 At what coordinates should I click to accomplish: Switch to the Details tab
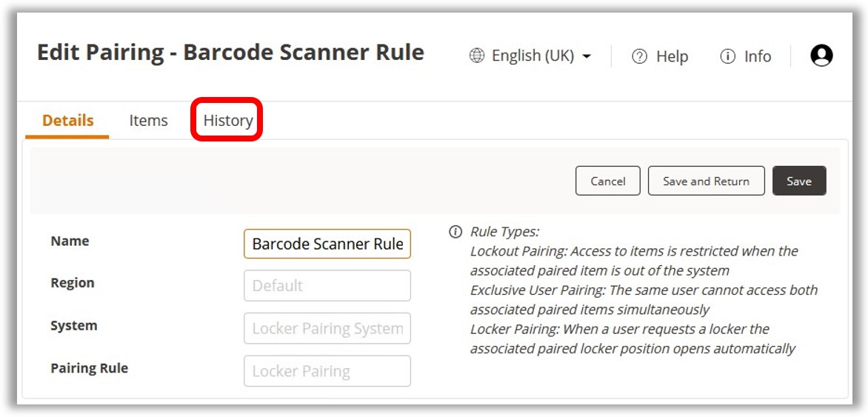point(67,121)
